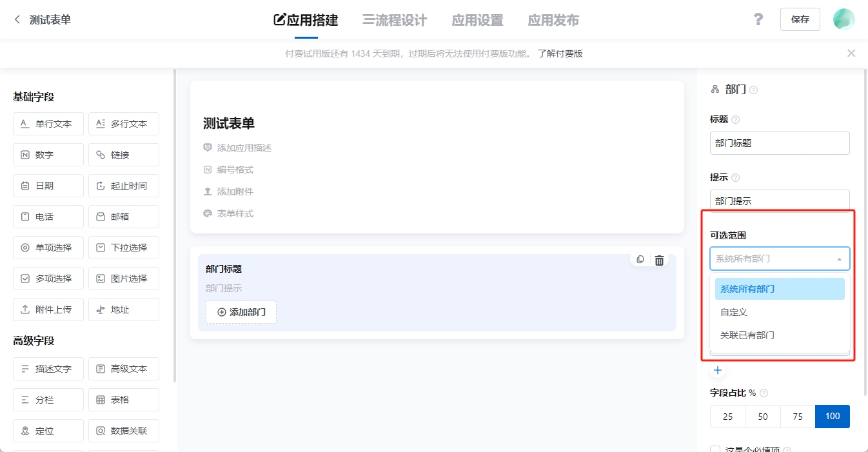Open the 应用发布 tab
Viewport: 868px width, 452px height.
pos(553,20)
